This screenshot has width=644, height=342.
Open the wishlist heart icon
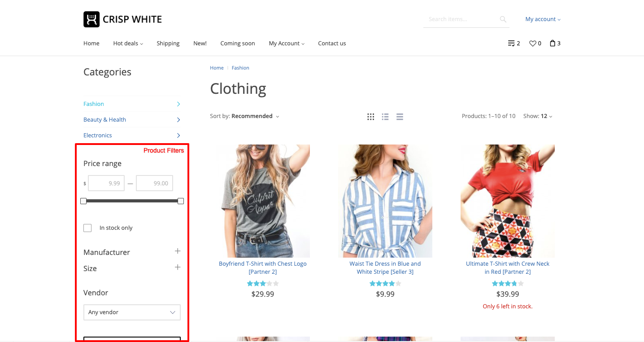coord(533,44)
